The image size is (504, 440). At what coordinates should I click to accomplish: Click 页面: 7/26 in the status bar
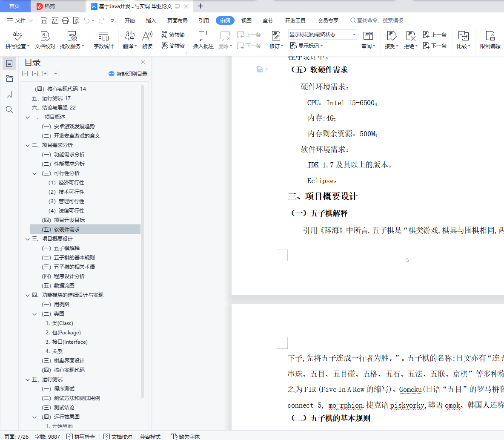point(17,437)
